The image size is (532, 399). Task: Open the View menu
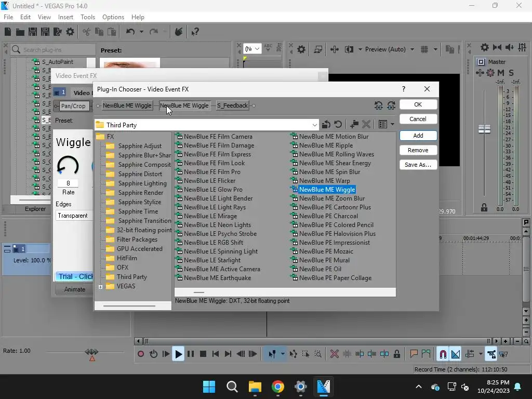[x=44, y=17]
